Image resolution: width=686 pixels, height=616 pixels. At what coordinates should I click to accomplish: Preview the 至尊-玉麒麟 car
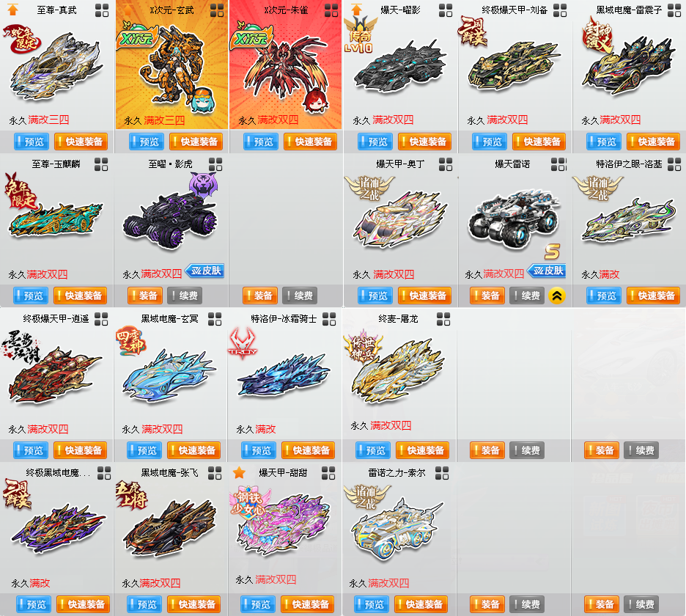(x=31, y=296)
